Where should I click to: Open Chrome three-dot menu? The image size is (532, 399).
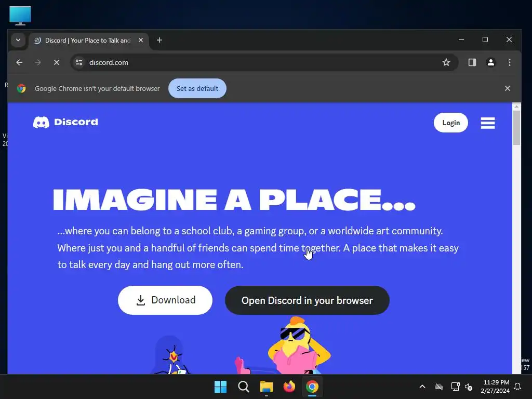pyautogui.click(x=510, y=62)
